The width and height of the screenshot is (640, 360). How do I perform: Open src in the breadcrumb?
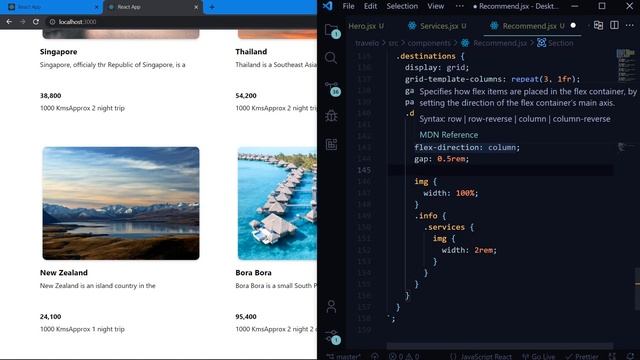click(x=393, y=43)
